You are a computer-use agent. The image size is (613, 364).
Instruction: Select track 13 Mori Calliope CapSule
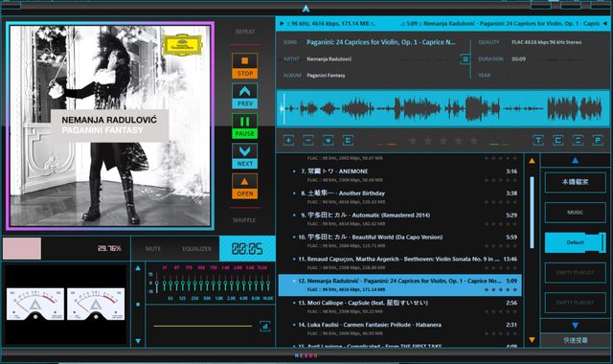[x=399, y=307]
